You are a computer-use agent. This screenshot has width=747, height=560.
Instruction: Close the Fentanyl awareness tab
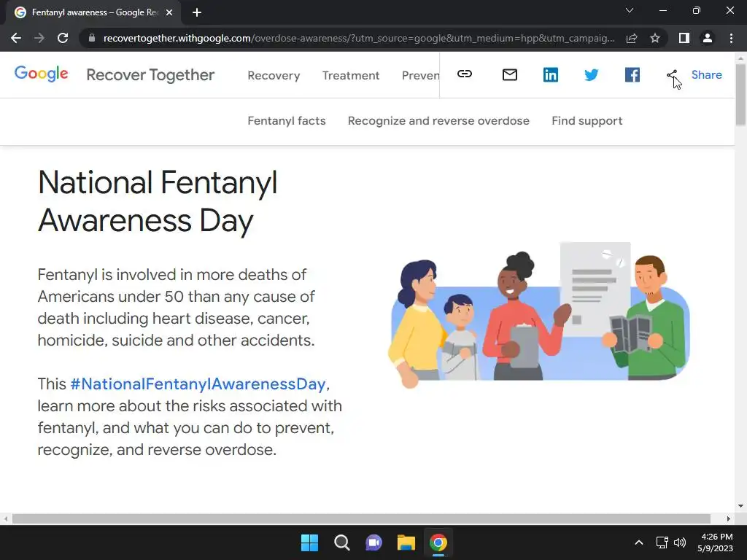click(169, 12)
